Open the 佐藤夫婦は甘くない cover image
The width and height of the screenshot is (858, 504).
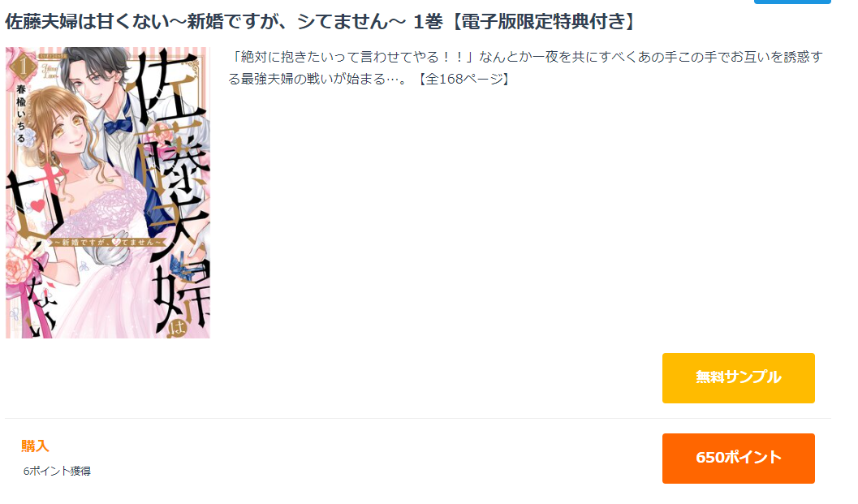(x=108, y=192)
